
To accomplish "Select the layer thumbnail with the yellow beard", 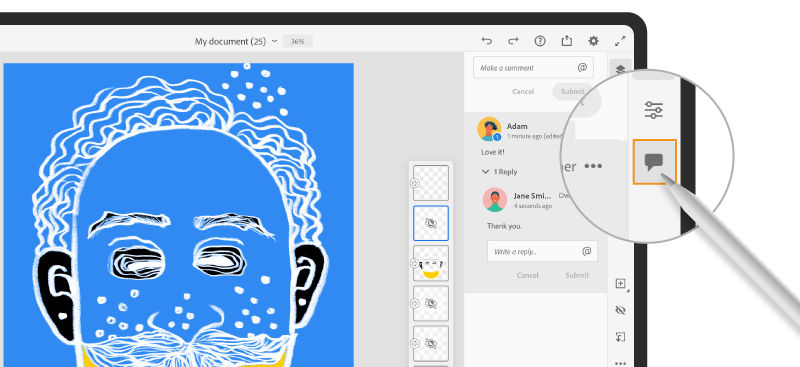I will (431, 263).
